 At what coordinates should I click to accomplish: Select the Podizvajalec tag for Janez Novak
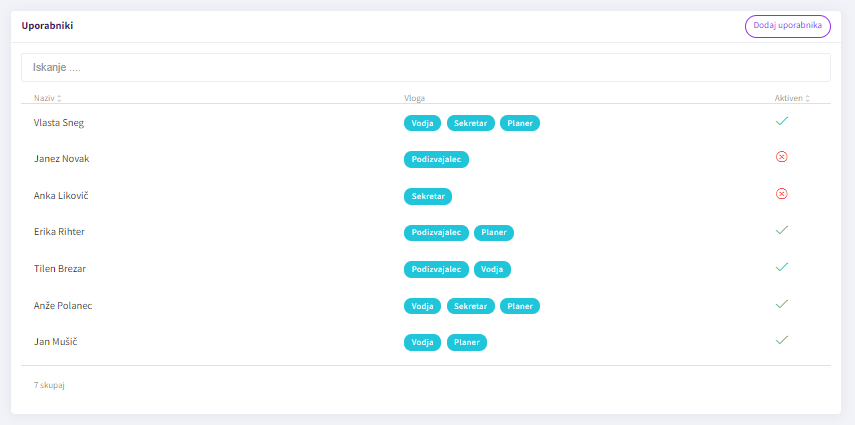point(436,159)
